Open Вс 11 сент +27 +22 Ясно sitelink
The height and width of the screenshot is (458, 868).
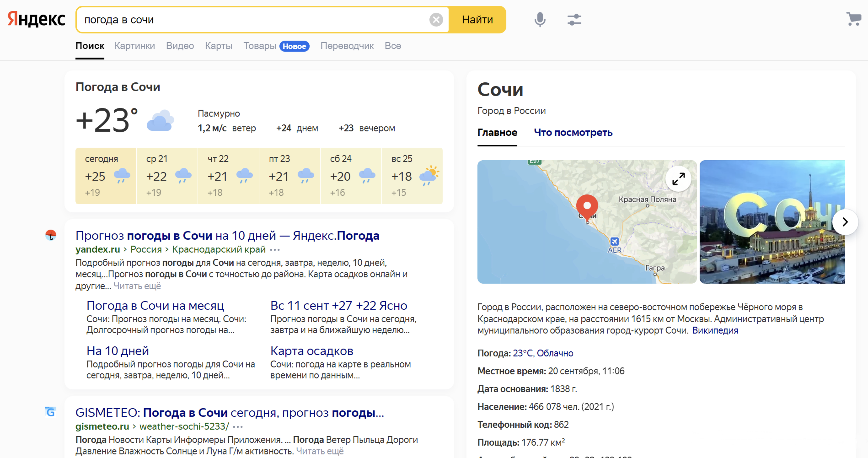pyautogui.click(x=339, y=305)
